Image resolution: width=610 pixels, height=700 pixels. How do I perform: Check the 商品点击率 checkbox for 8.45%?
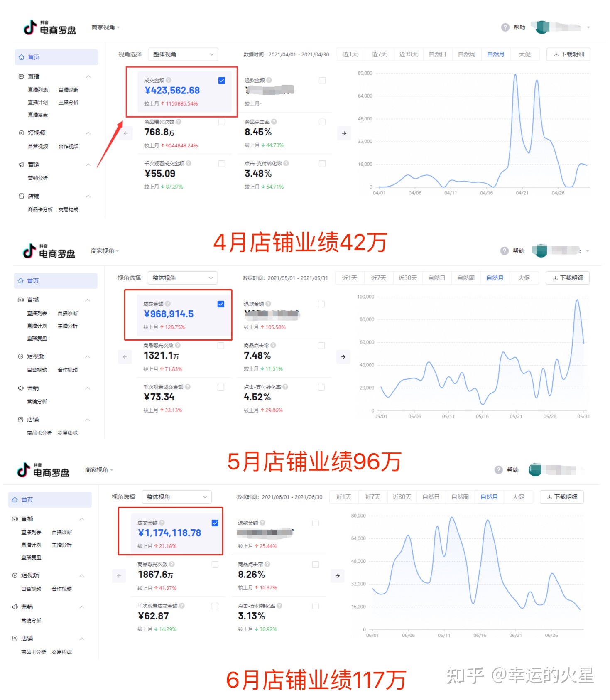point(322,122)
